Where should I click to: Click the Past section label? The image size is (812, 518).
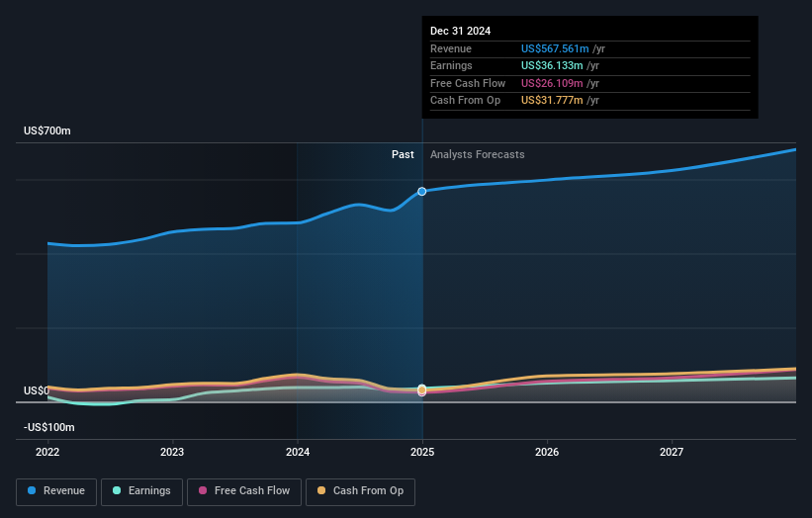403,155
